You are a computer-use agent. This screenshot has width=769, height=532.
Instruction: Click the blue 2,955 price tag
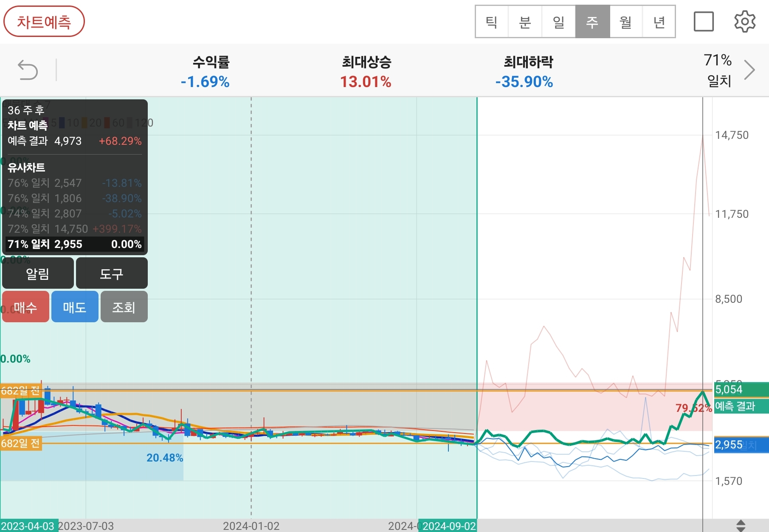pos(741,445)
